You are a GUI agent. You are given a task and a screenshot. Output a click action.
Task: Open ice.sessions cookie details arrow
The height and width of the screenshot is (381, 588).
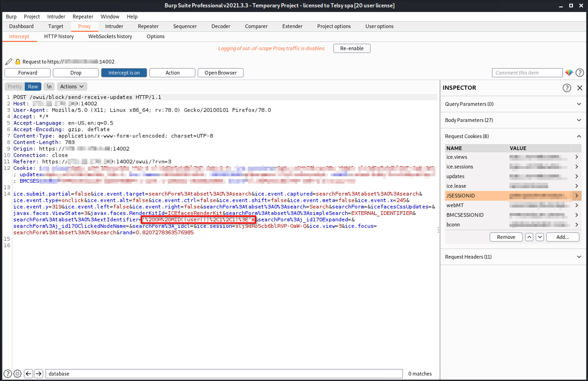(577, 167)
